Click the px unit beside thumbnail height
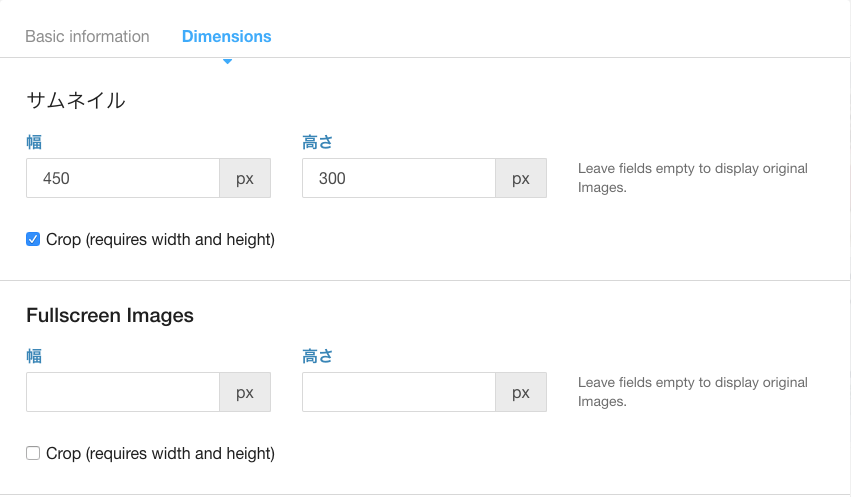851x497 pixels. tap(521, 178)
